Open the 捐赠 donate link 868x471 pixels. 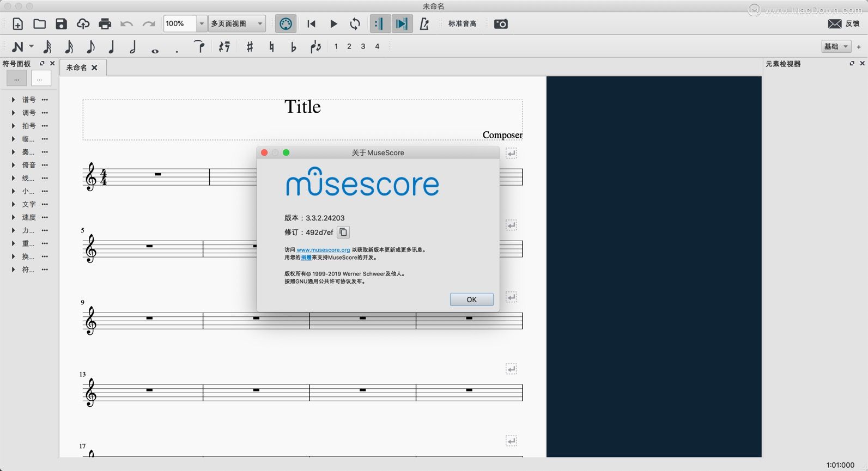[x=306, y=258]
